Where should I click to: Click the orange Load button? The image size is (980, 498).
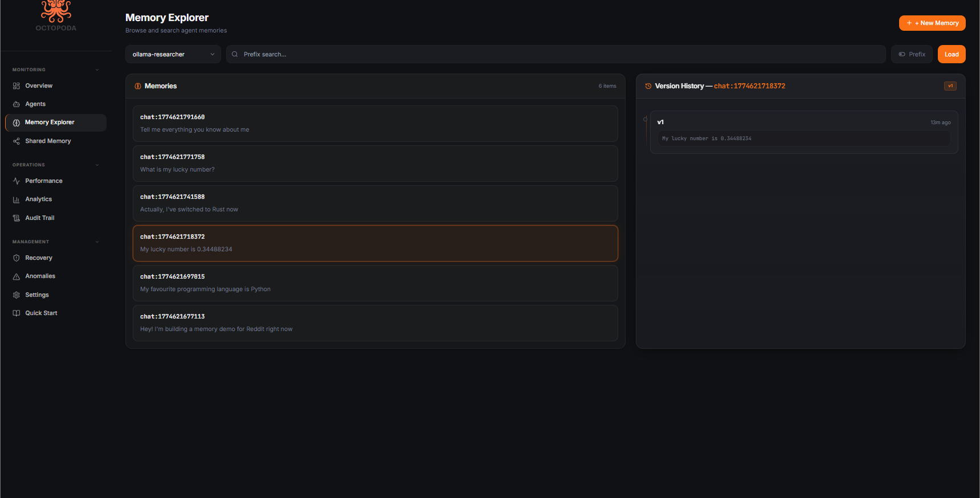pos(952,55)
